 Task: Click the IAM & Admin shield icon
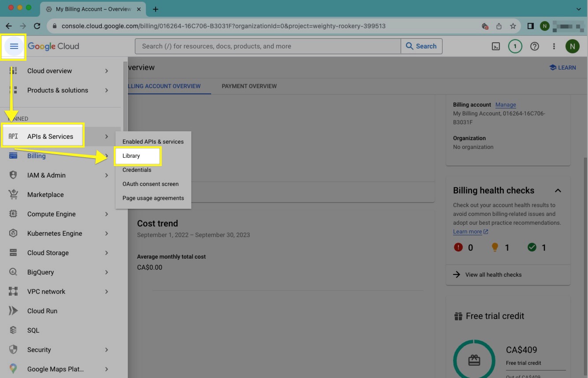coord(13,175)
